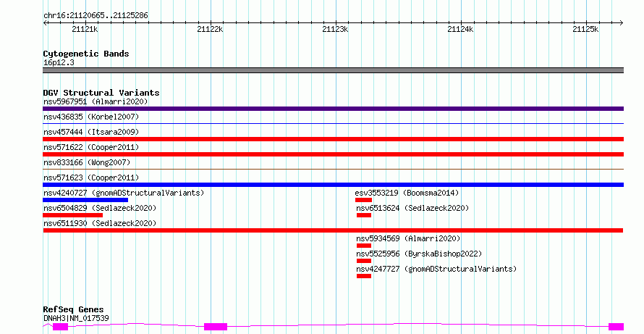
Task: Click the ruler's right arrowhead
Action: pos(621,23)
